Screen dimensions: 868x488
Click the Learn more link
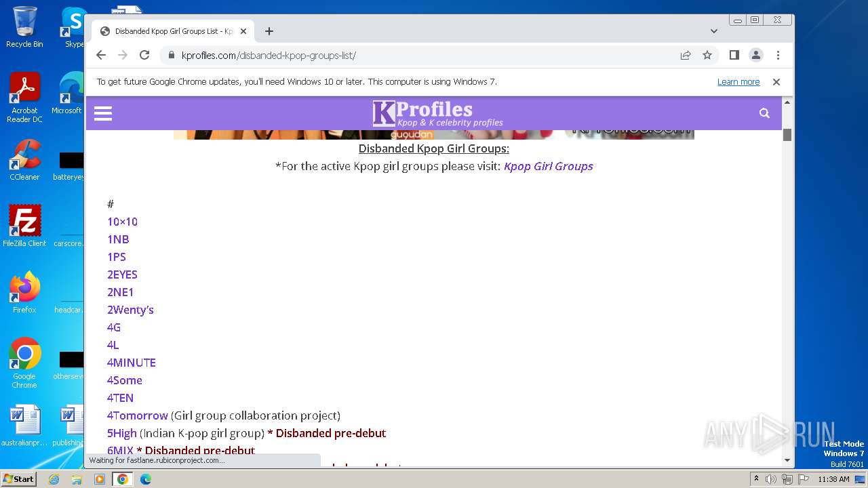pos(738,81)
